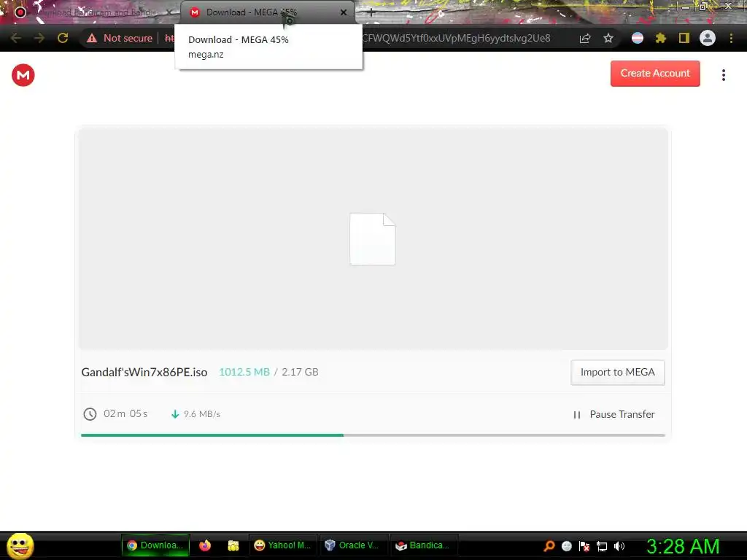
Task: Click the Not secure warning indicator
Action: (119, 38)
